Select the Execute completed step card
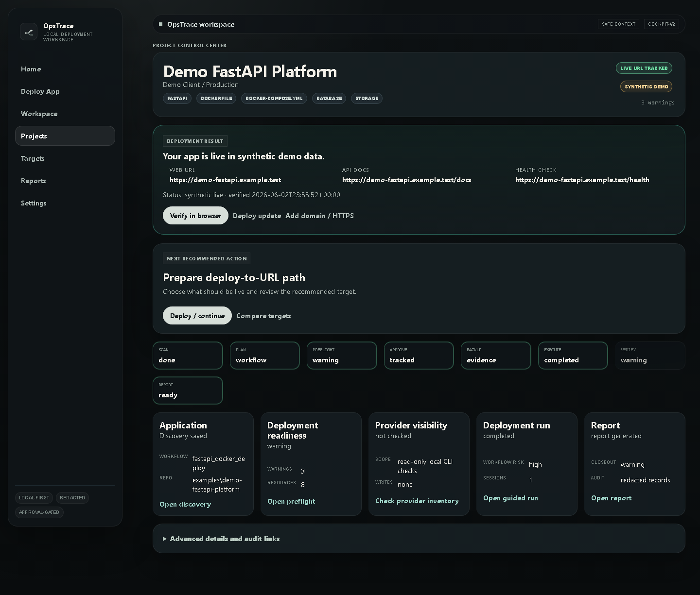The height and width of the screenshot is (595, 700). (573, 356)
